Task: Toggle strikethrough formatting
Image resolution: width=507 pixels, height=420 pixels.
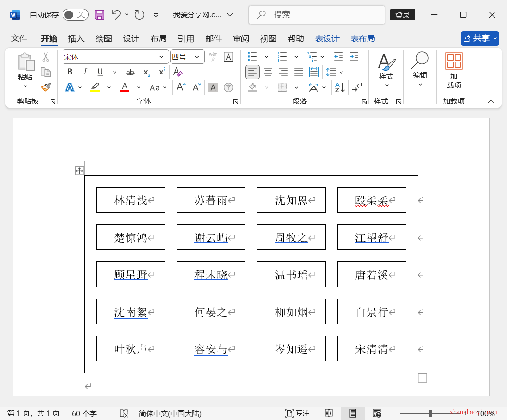Action: tap(130, 73)
